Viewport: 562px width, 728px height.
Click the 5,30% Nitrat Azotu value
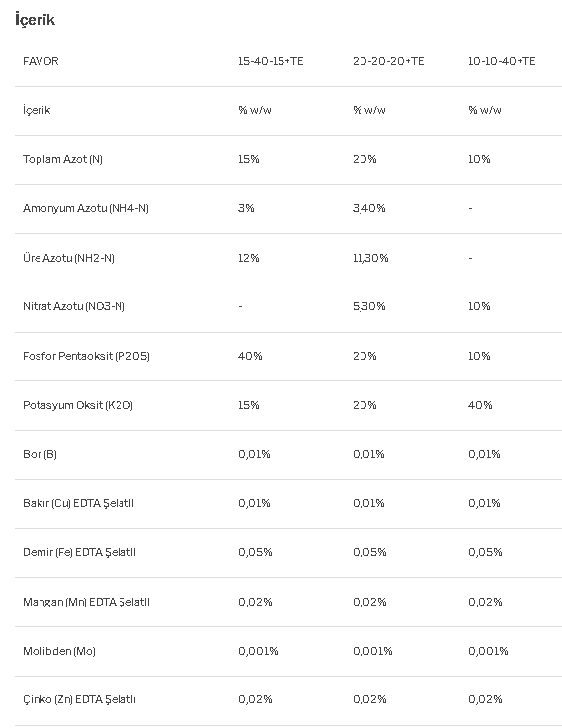point(369,306)
